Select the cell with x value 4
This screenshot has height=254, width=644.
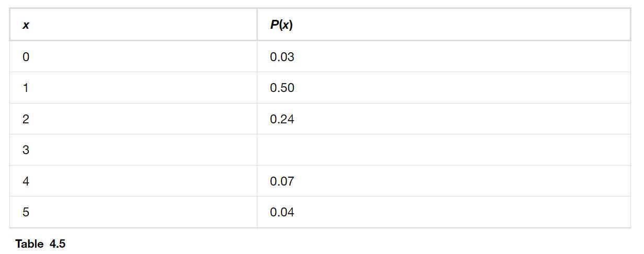click(x=133, y=181)
